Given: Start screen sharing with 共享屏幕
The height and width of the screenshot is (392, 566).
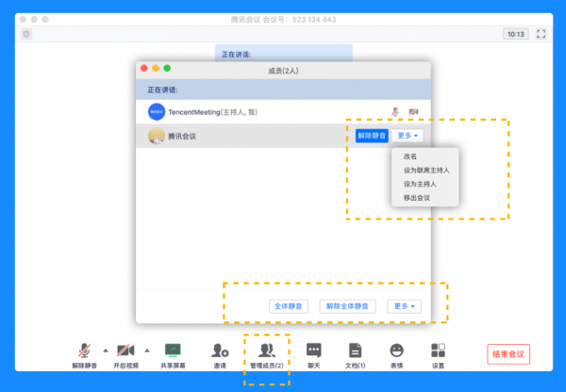Looking at the screenshot, I should tap(172, 351).
